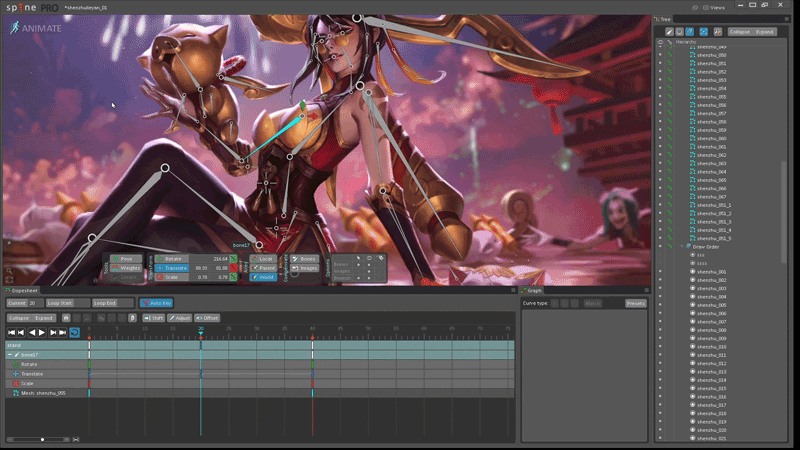Viewport: 800px width, 450px height.
Task: Open graph curve Presets
Action: (636, 303)
